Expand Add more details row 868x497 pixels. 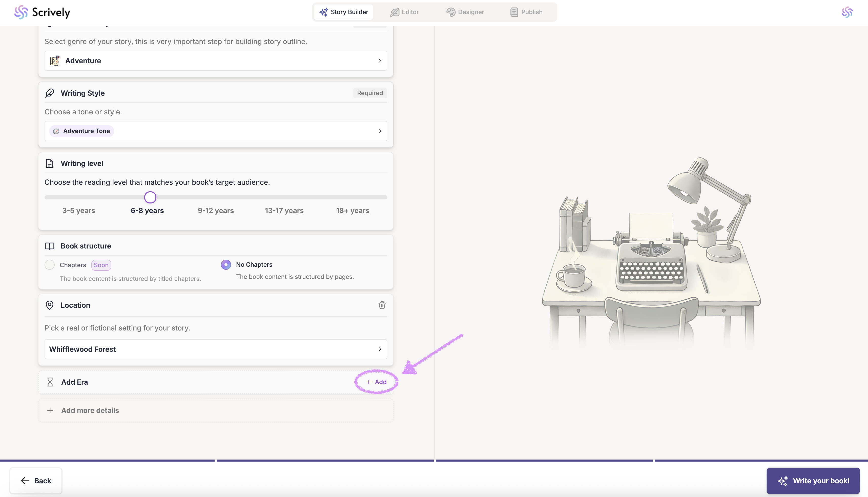tap(90, 410)
